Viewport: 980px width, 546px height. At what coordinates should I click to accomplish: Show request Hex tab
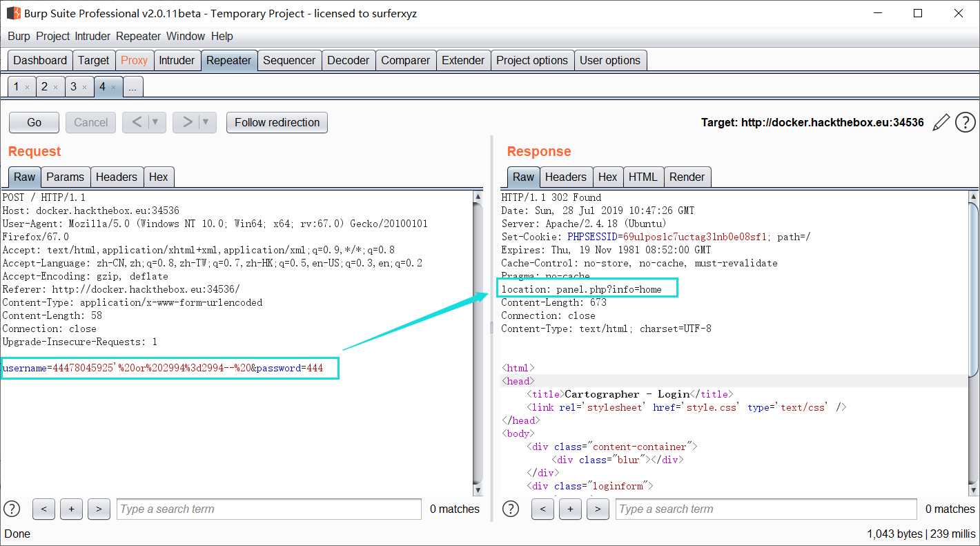(x=159, y=177)
